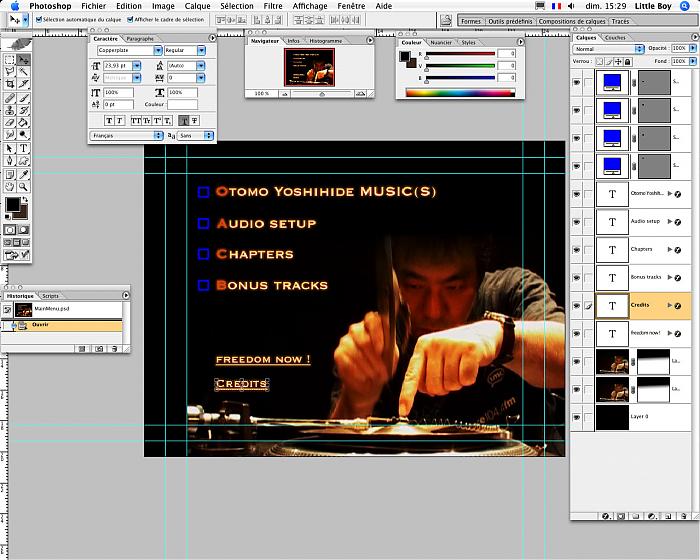Switch to the Paragraphe tab
Screen dimensions: 700x560
pos(140,39)
